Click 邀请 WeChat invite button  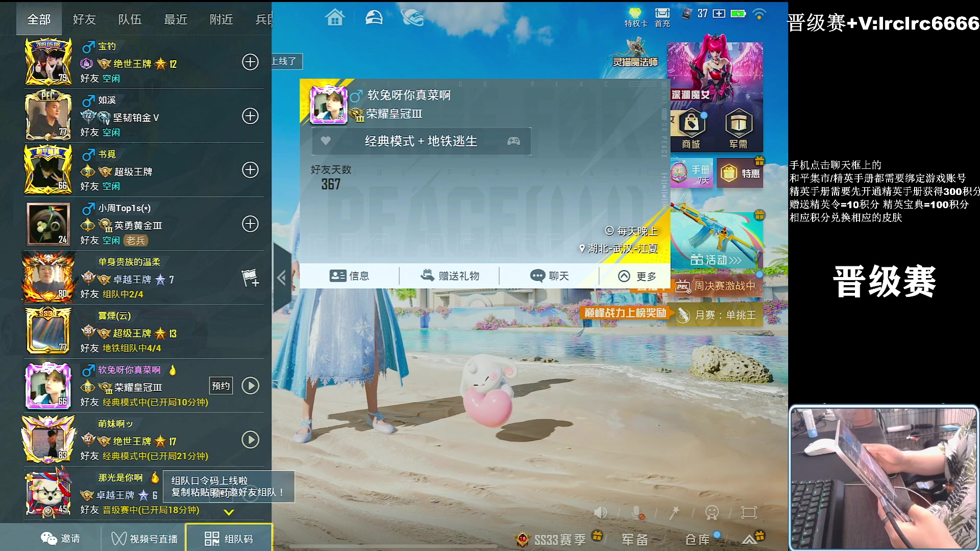click(60, 538)
